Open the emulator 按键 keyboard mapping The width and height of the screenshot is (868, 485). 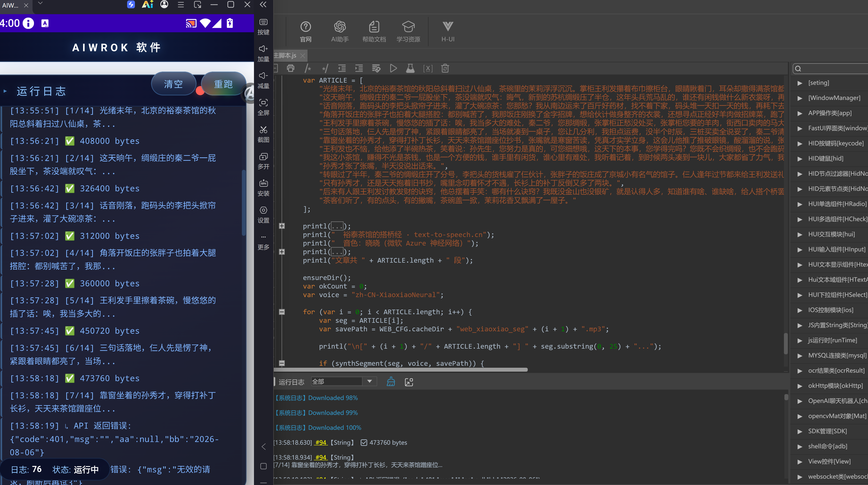point(264,27)
